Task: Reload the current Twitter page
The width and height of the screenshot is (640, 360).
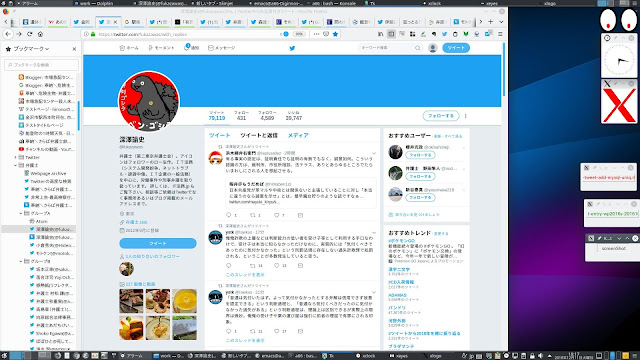Action: 29,34
